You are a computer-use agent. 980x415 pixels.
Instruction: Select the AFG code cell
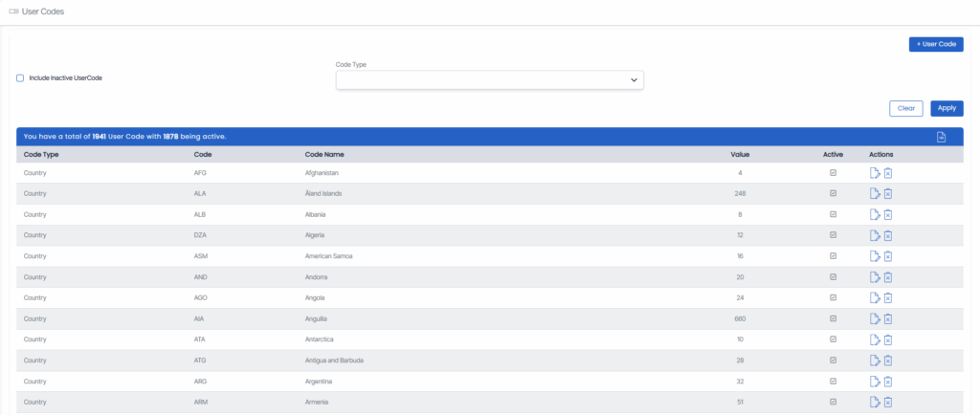point(201,173)
